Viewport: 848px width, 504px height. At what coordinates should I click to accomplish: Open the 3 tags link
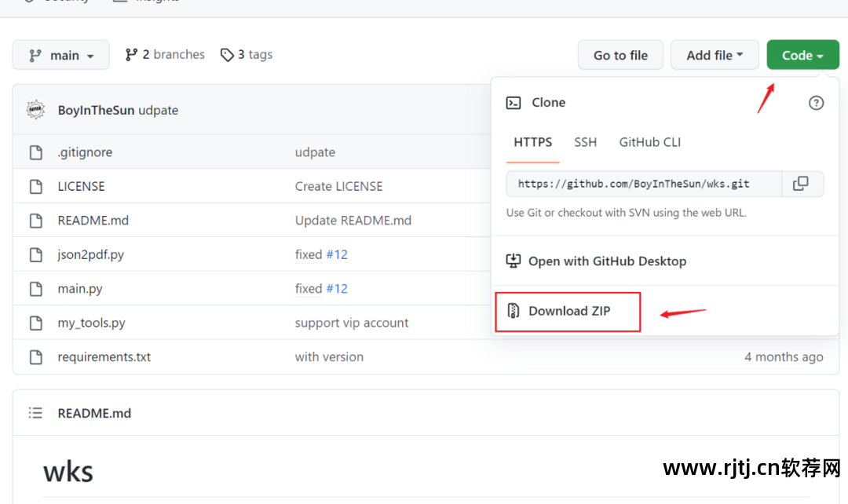click(247, 55)
